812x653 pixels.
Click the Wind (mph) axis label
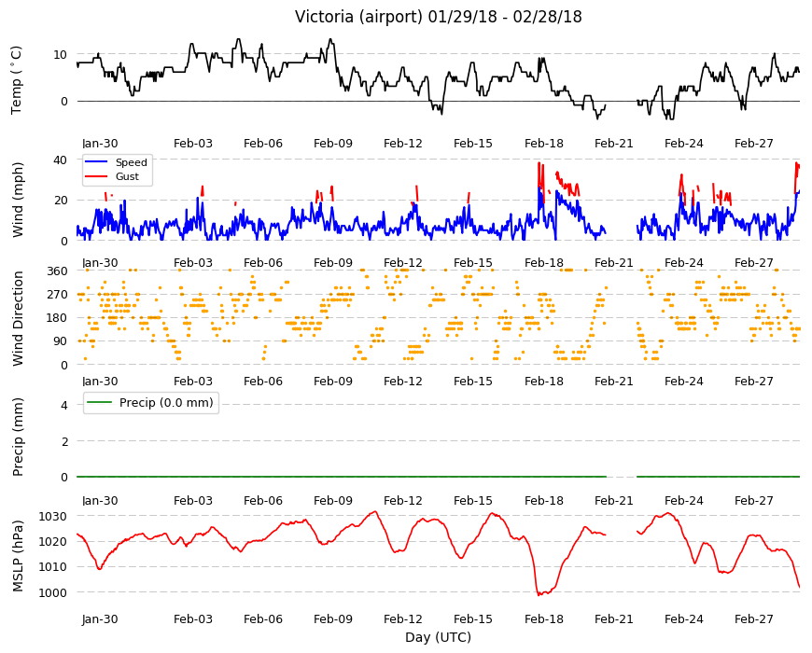tap(18, 200)
